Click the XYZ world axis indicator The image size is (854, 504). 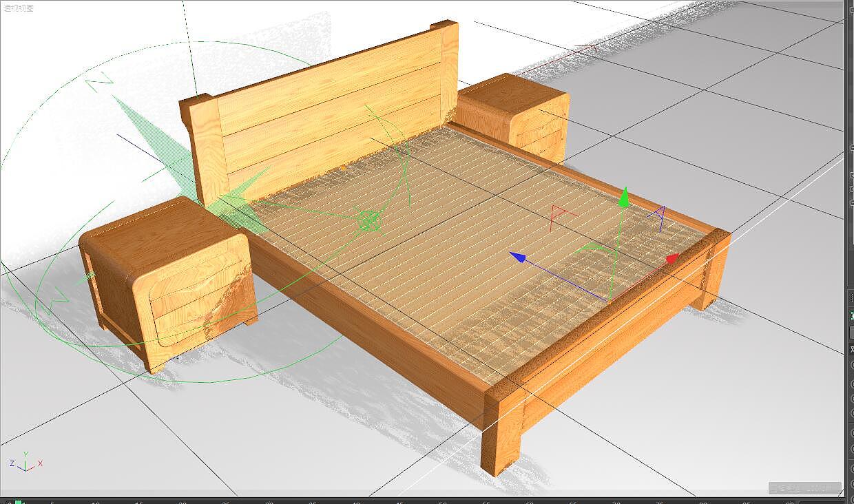coord(26,461)
